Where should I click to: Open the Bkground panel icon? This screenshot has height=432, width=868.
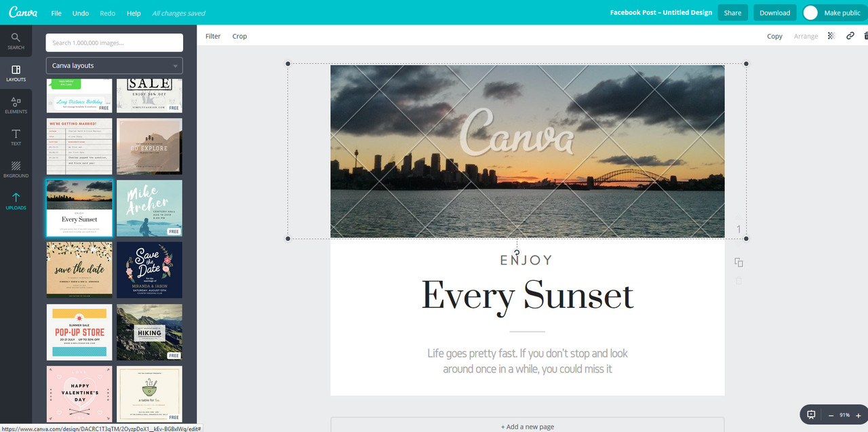click(x=16, y=170)
